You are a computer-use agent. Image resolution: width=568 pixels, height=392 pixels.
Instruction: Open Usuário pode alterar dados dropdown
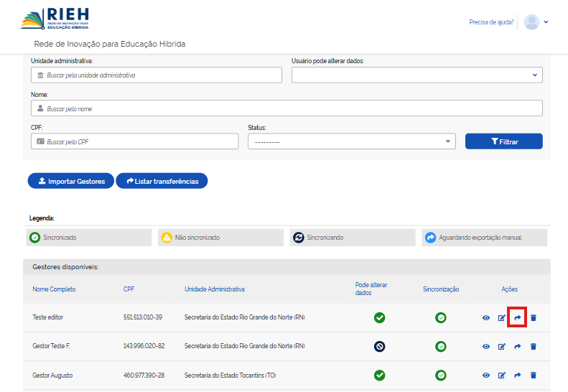point(417,75)
